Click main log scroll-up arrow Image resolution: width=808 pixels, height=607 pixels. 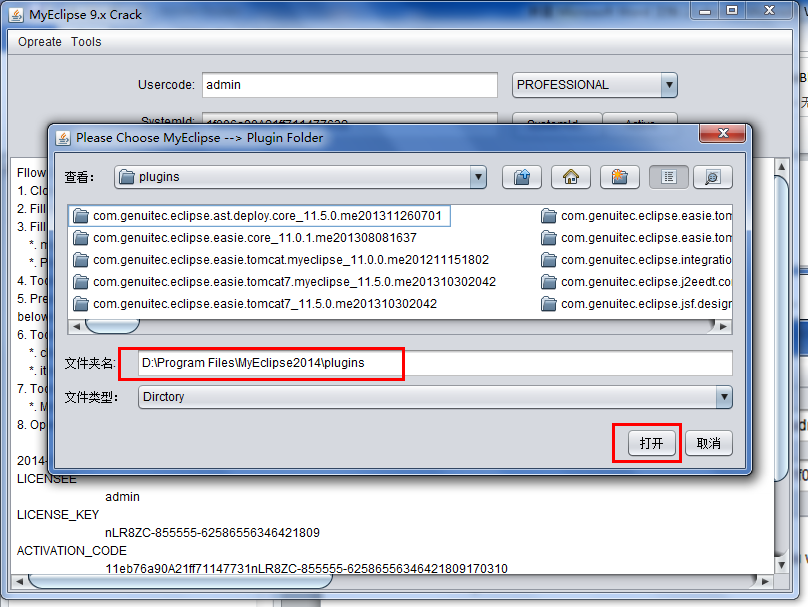[x=782, y=166]
